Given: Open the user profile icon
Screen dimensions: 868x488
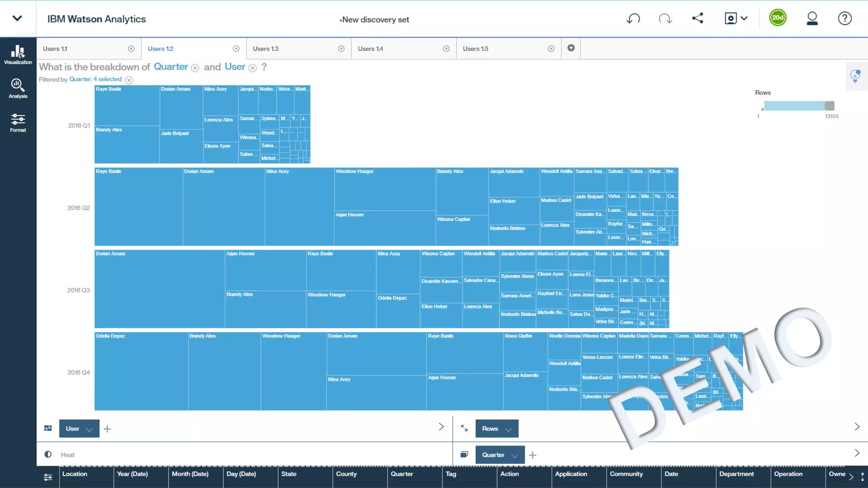Looking at the screenshot, I should [x=812, y=19].
